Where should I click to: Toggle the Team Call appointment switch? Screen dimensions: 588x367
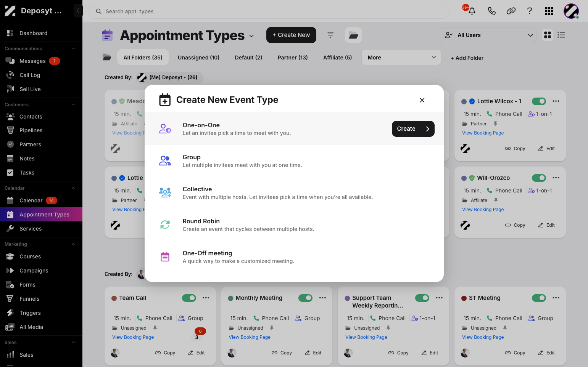pos(189,298)
